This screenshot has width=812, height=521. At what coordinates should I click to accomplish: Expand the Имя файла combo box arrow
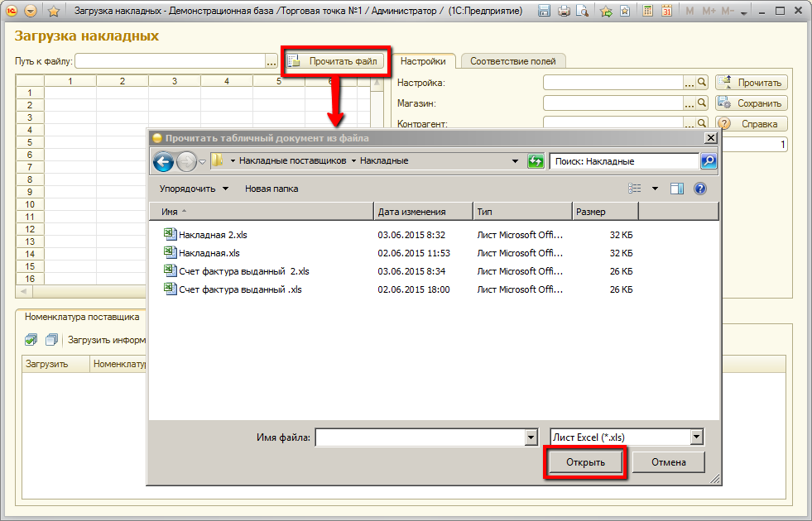pos(531,437)
